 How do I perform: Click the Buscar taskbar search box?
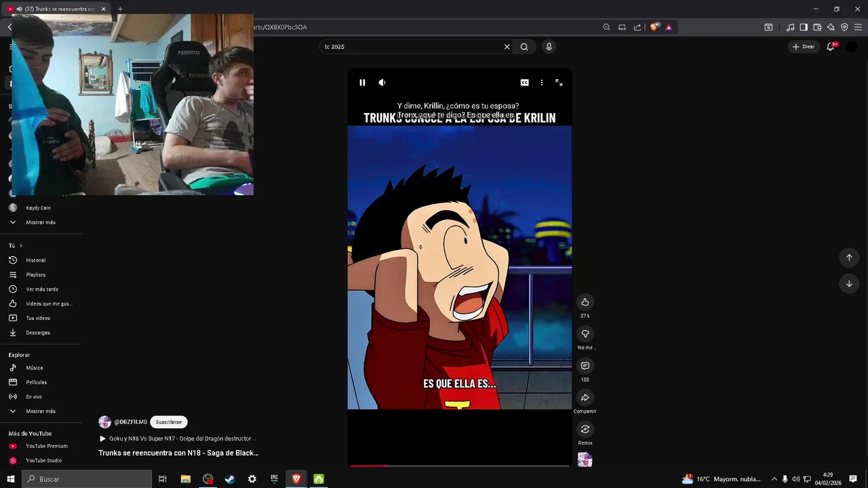coord(87,479)
